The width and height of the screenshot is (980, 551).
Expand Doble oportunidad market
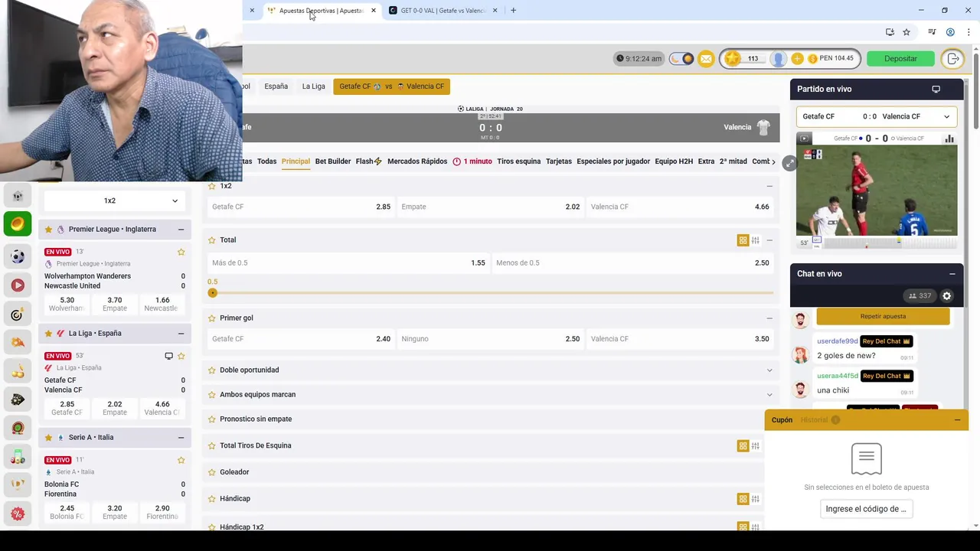[x=769, y=370]
